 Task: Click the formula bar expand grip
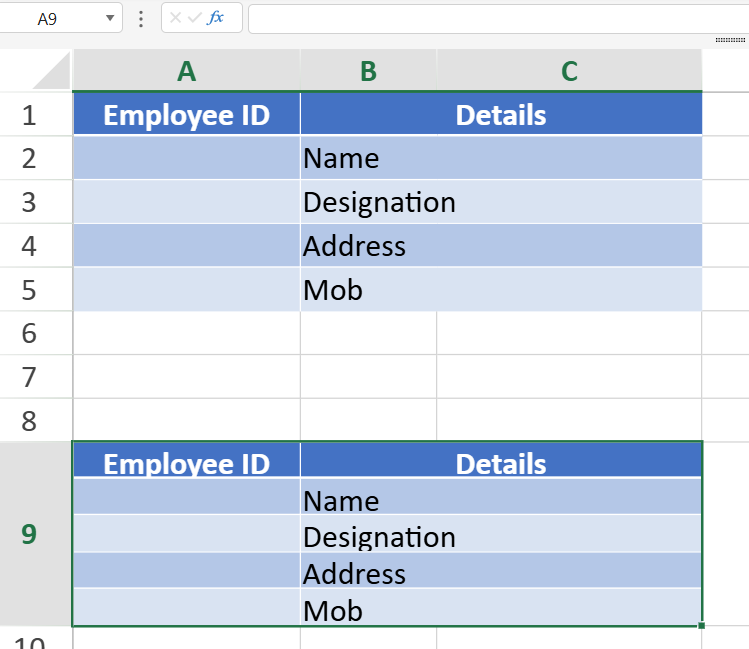pos(730,40)
